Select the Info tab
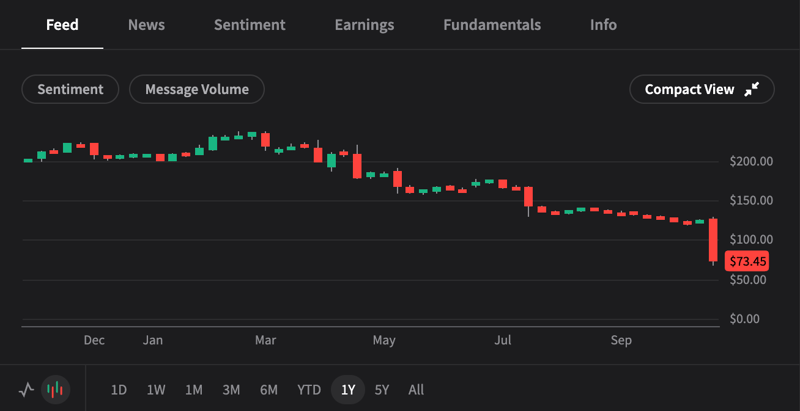Viewport: 800px width, 411px height. pyautogui.click(x=604, y=24)
